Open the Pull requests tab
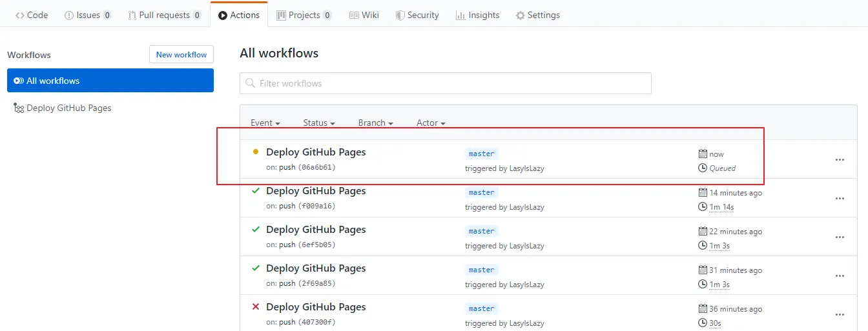The image size is (868, 331). pos(165,15)
